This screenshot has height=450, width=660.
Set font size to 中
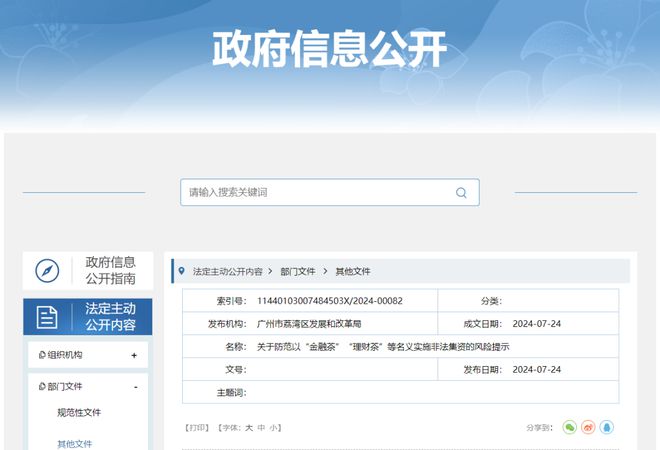point(261,428)
